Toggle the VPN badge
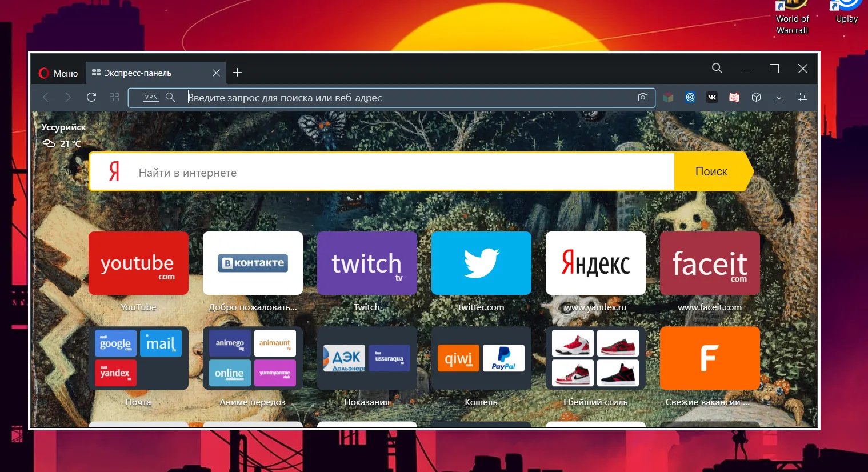This screenshot has width=868, height=472. pos(151,97)
